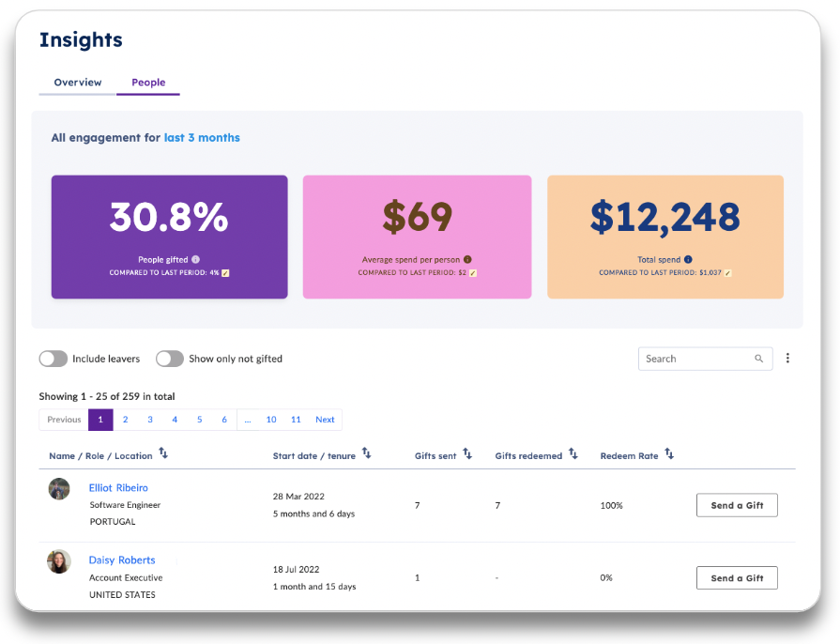Sort the table by Gifts sent
Image resolution: width=840 pixels, height=644 pixels.
coord(467,453)
